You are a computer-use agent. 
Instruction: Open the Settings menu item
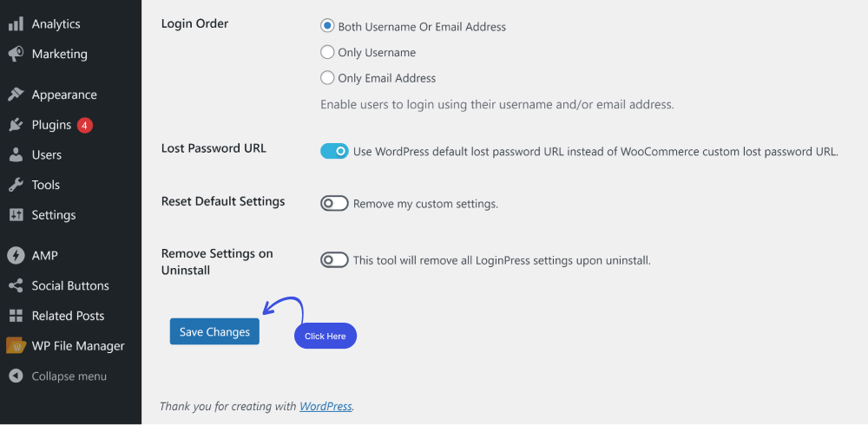click(x=54, y=215)
